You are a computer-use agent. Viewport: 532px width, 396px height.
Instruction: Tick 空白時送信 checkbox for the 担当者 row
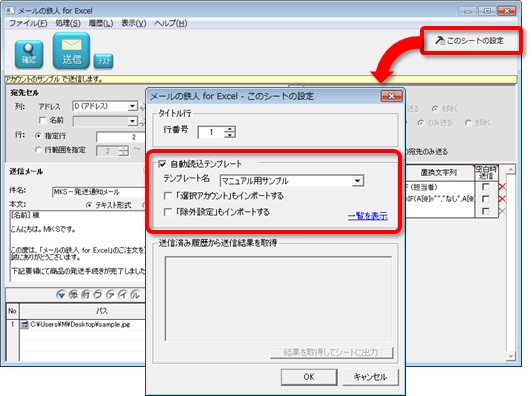coord(486,187)
